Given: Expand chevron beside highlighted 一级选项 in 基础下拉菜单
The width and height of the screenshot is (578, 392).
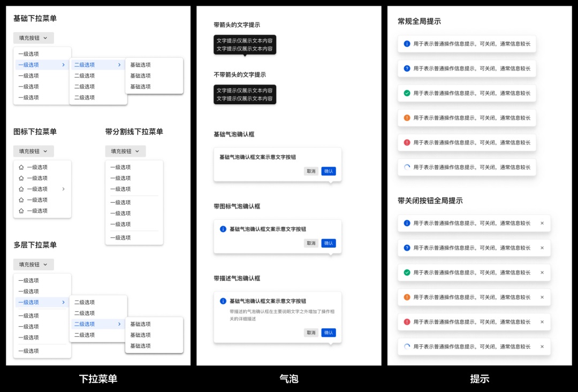Looking at the screenshot, I should (x=63, y=65).
